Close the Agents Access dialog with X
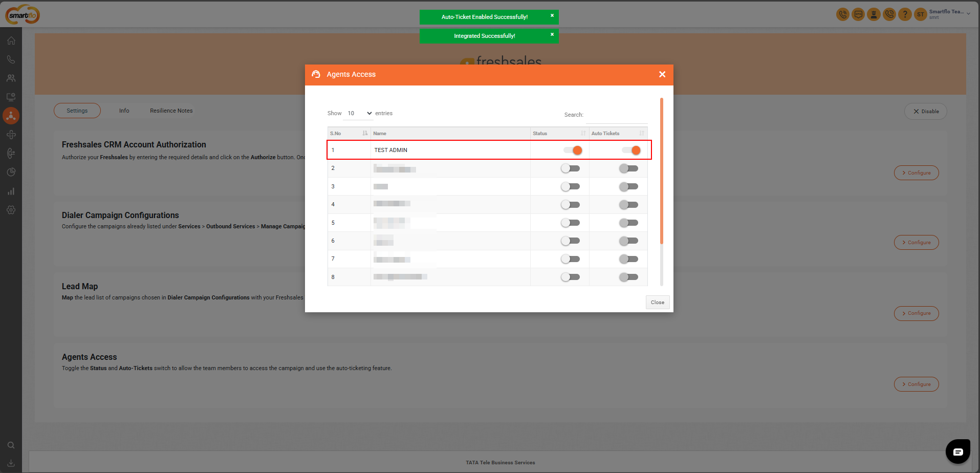Screen dimensions: 980x473 click(x=662, y=74)
